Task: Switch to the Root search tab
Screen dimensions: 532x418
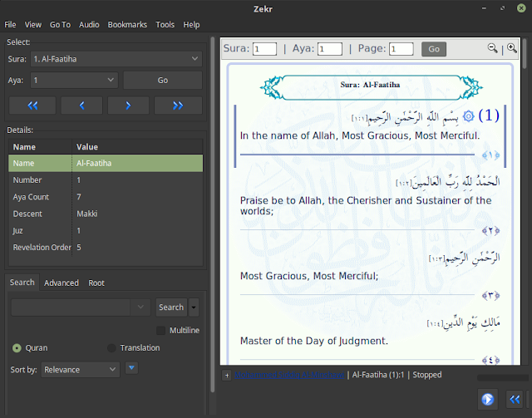Action: pos(96,283)
